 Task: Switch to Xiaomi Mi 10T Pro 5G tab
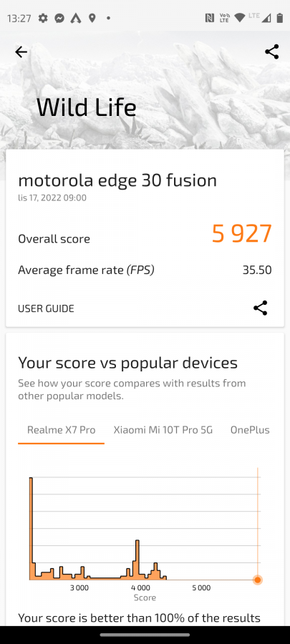pos(163,430)
